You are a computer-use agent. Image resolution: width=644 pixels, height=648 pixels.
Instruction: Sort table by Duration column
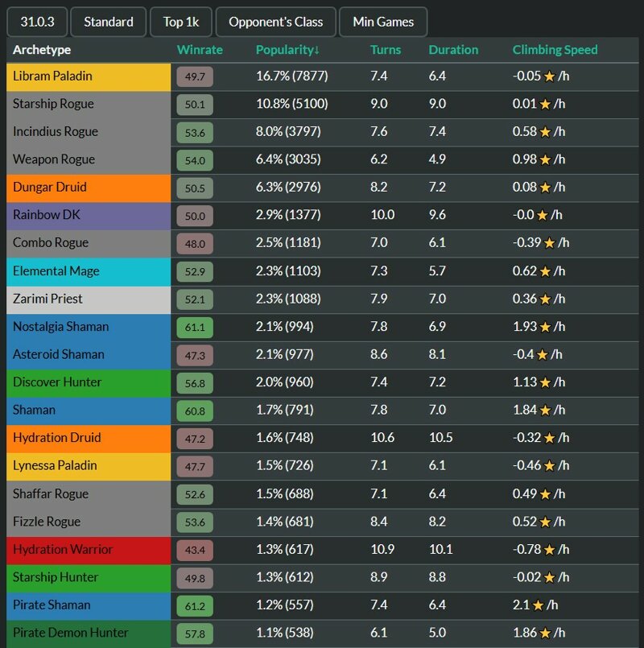(453, 50)
